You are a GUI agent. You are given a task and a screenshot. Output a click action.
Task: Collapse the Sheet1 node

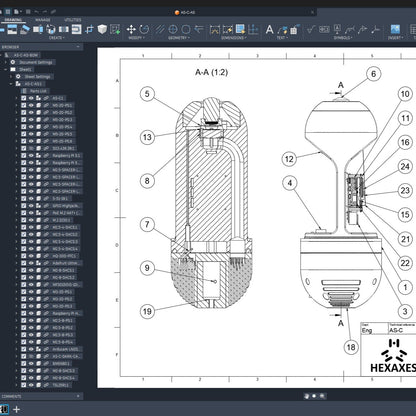(6, 69)
